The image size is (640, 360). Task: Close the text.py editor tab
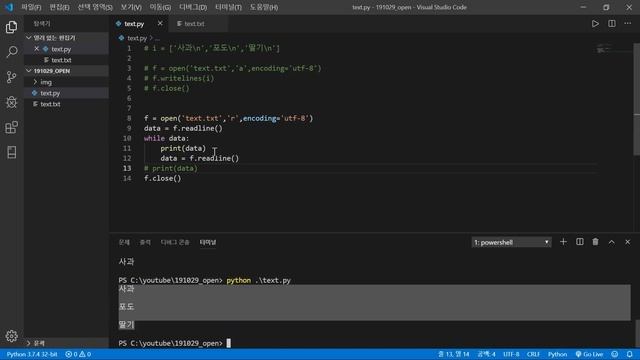pyautogui.click(x=160, y=24)
